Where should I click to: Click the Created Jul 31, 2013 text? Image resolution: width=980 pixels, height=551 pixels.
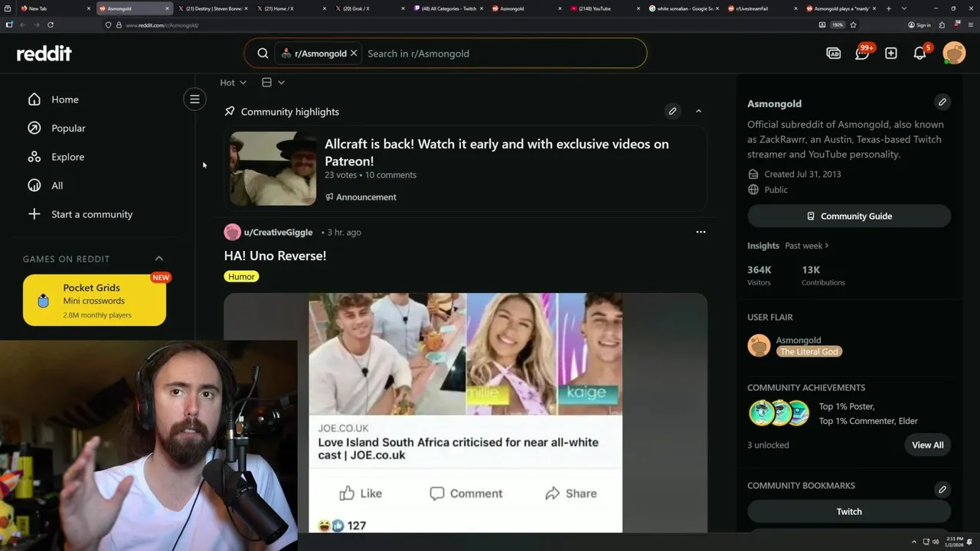(802, 174)
